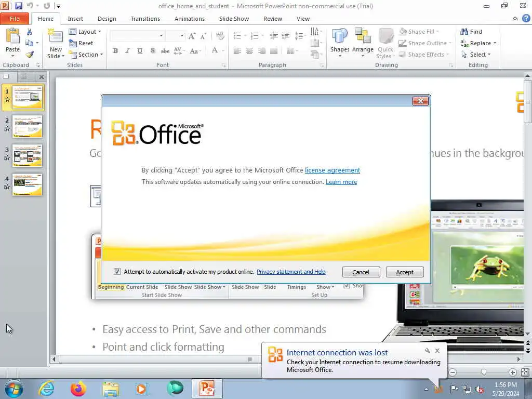The image size is (532, 399).
Task: Switch to Slides thumbnail pane tab
Action: 6,77
